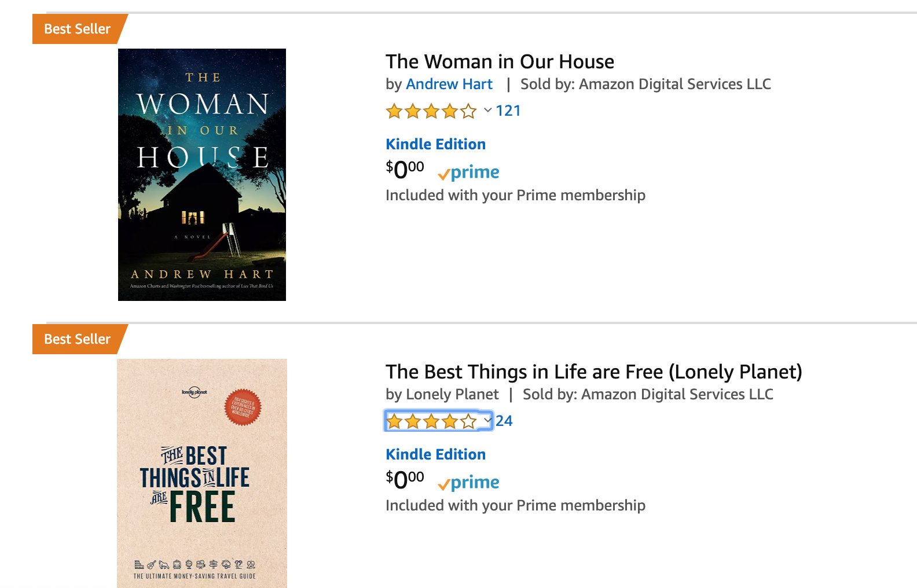The height and width of the screenshot is (588, 917).
Task: Click the highlighted star rating widget
Action: pyautogui.click(x=438, y=421)
